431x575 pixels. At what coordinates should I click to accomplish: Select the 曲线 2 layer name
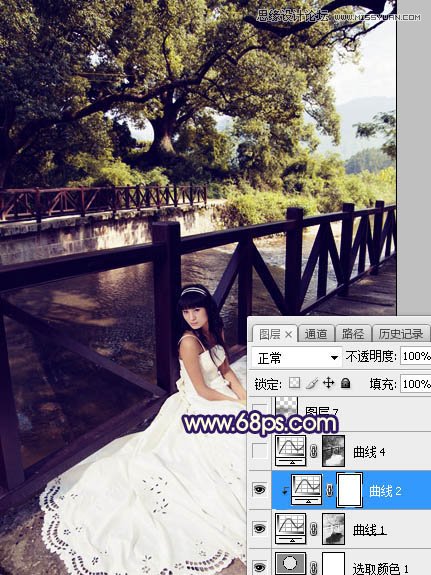click(385, 491)
